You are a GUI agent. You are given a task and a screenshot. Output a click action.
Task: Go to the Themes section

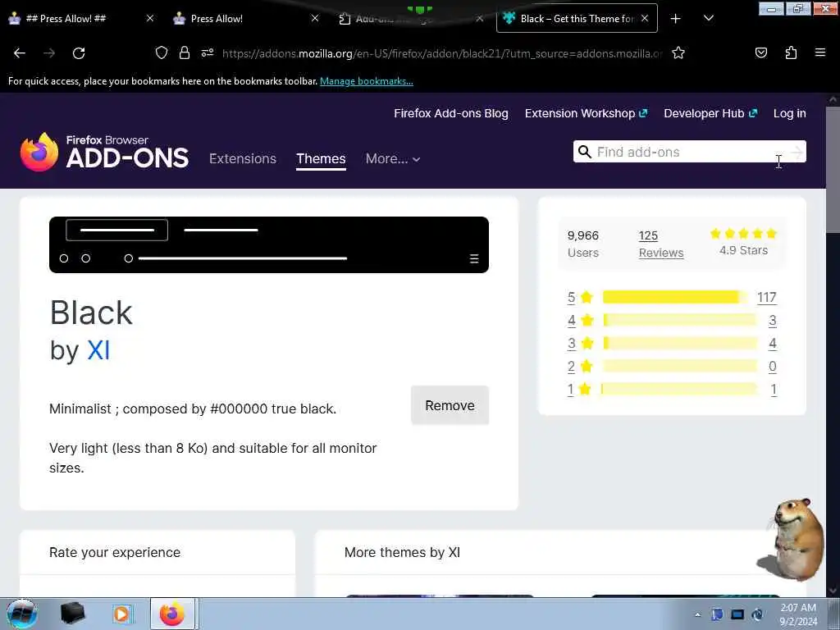tap(321, 158)
